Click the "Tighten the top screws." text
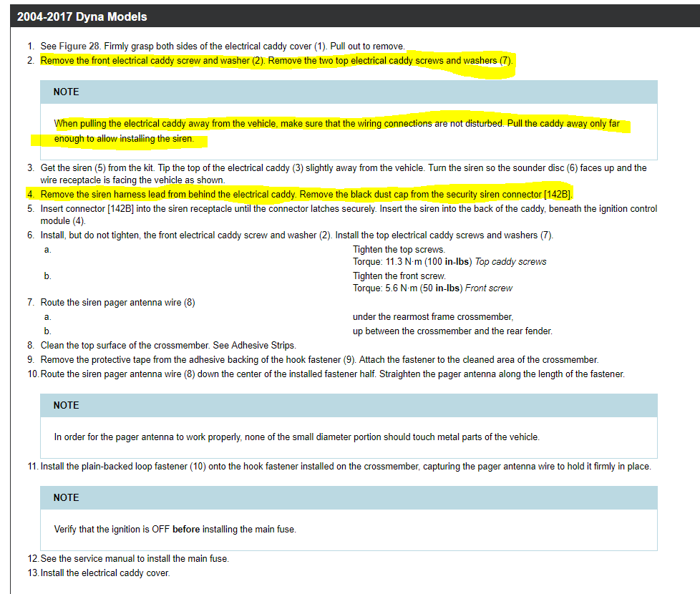700x594 pixels. coord(399,250)
